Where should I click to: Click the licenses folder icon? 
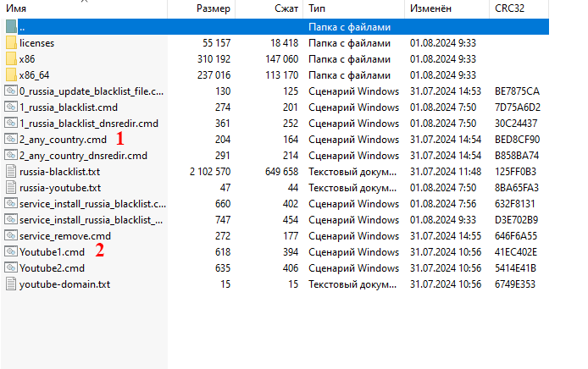(x=11, y=42)
